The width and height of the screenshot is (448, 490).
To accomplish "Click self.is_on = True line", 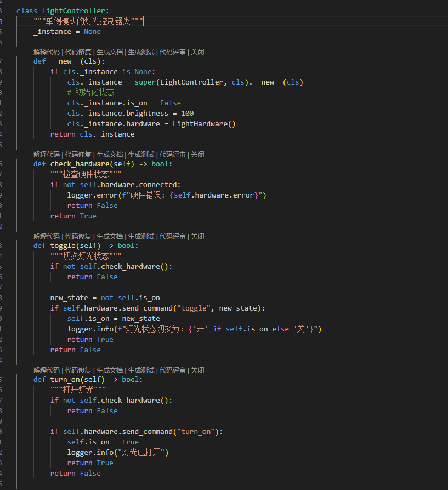I will point(103,442).
